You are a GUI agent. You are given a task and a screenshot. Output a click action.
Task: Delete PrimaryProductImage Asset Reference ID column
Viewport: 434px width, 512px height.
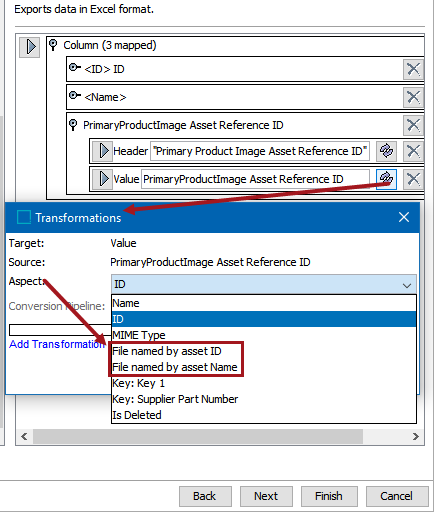[x=413, y=125]
